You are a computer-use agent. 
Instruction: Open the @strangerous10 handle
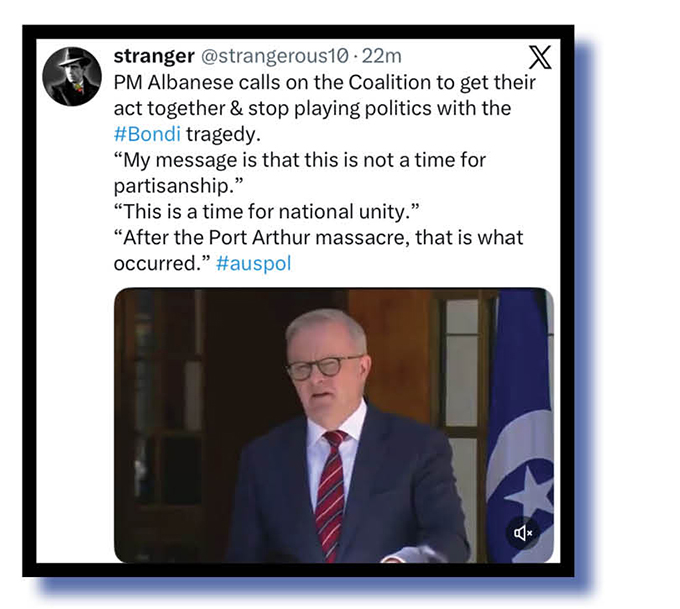click(275, 56)
